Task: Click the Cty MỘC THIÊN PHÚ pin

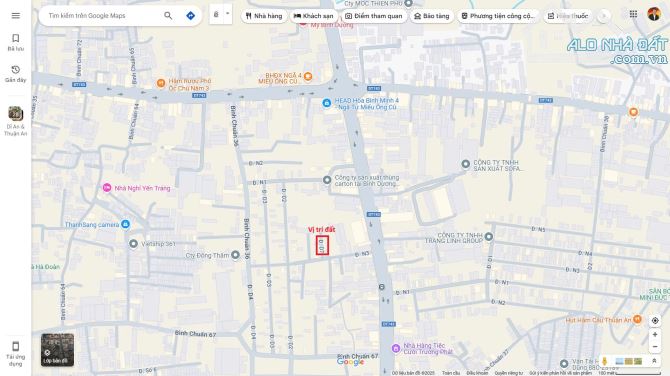Action: tap(408, 3)
